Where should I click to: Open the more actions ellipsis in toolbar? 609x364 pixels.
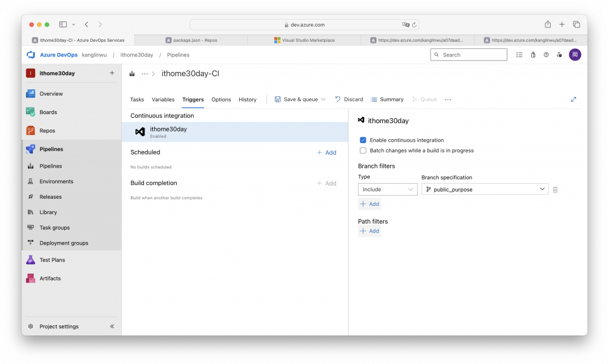click(448, 99)
